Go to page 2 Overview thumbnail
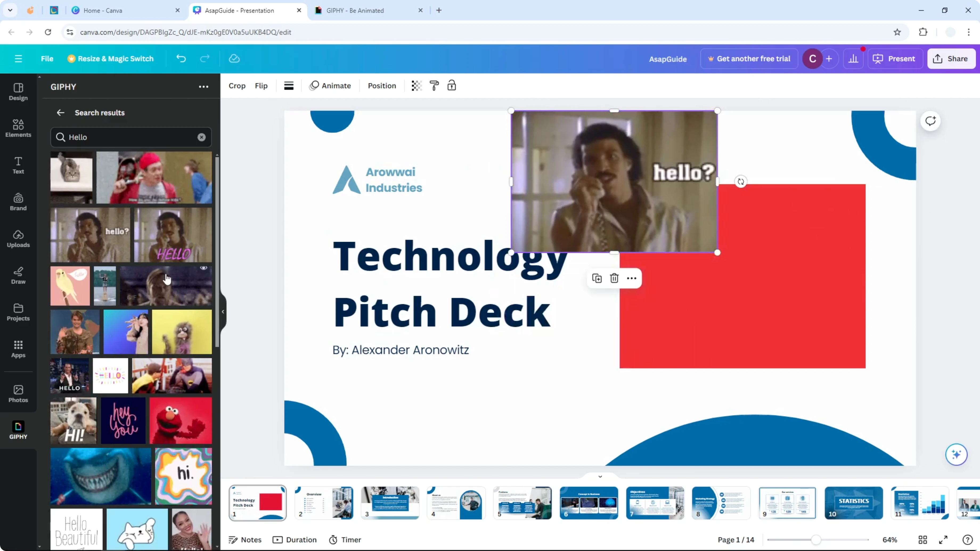Image resolution: width=980 pixels, height=551 pixels. (324, 503)
